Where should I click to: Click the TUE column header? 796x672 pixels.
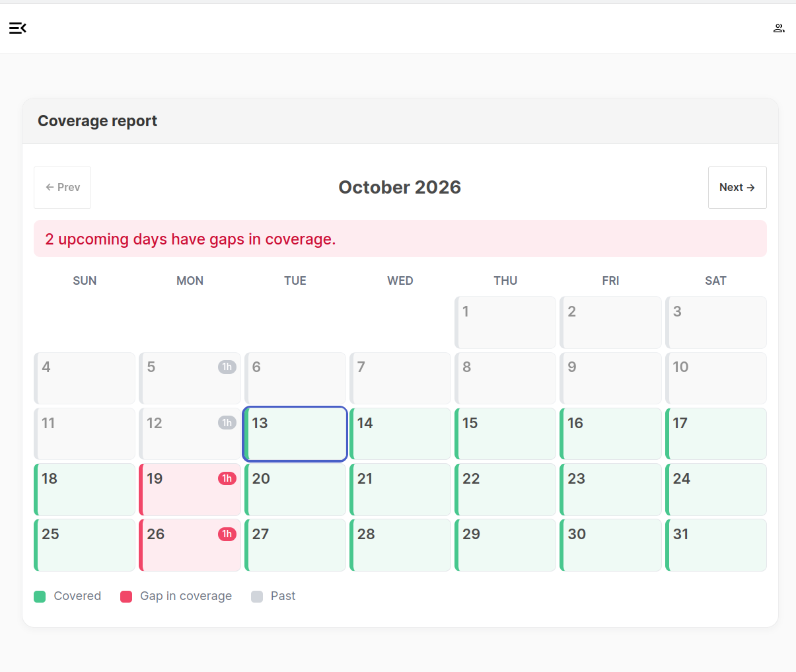[295, 281]
